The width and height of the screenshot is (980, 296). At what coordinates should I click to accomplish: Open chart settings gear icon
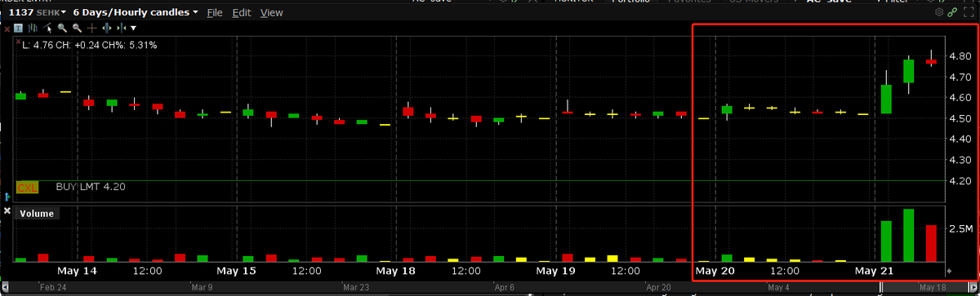click(939, 11)
